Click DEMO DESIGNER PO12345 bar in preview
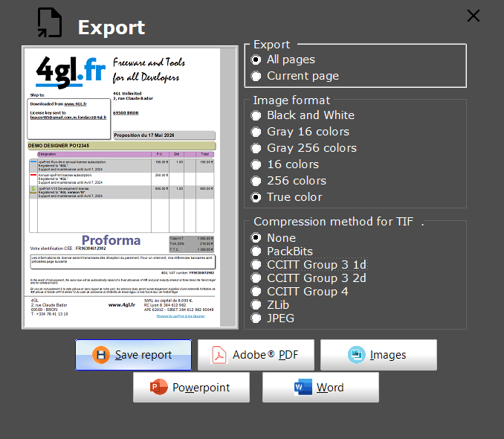This screenshot has height=439, width=504. click(121, 146)
